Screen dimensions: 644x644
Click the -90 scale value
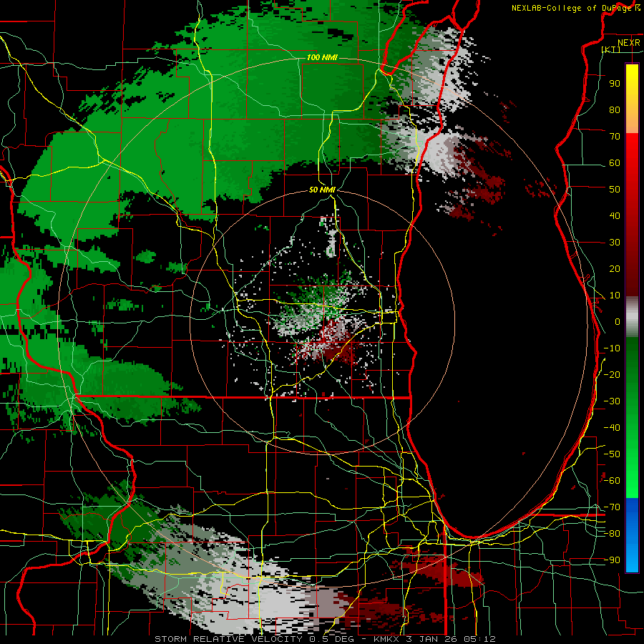click(x=612, y=560)
